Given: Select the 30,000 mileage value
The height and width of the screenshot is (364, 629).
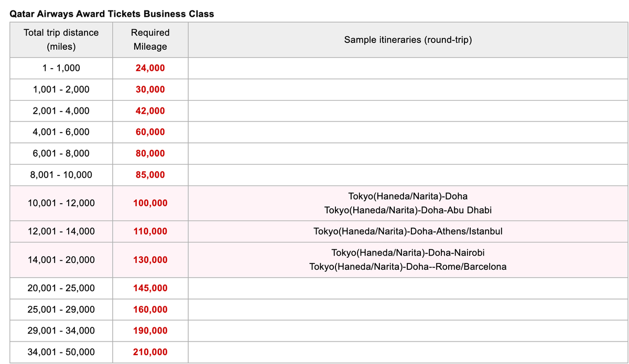Looking at the screenshot, I should click(150, 90).
